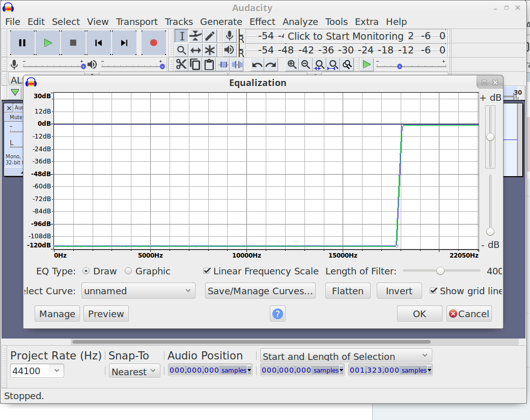Viewport: 530px width, 420px height.
Task: Open the Select Curve dropdown
Action: [x=137, y=291]
